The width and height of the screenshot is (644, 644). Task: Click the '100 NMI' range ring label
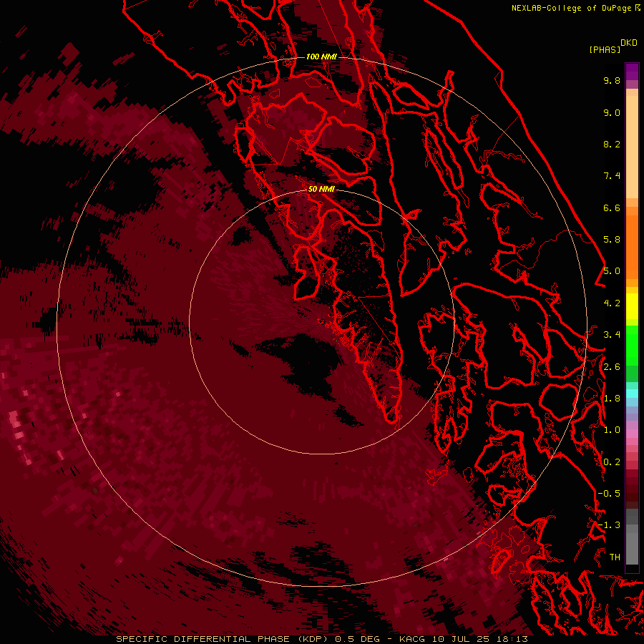[x=321, y=57]
